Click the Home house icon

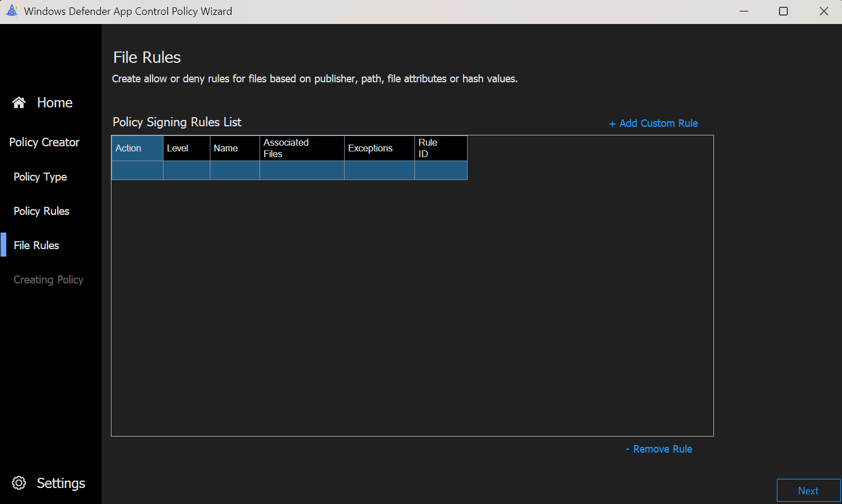point(19,102)
